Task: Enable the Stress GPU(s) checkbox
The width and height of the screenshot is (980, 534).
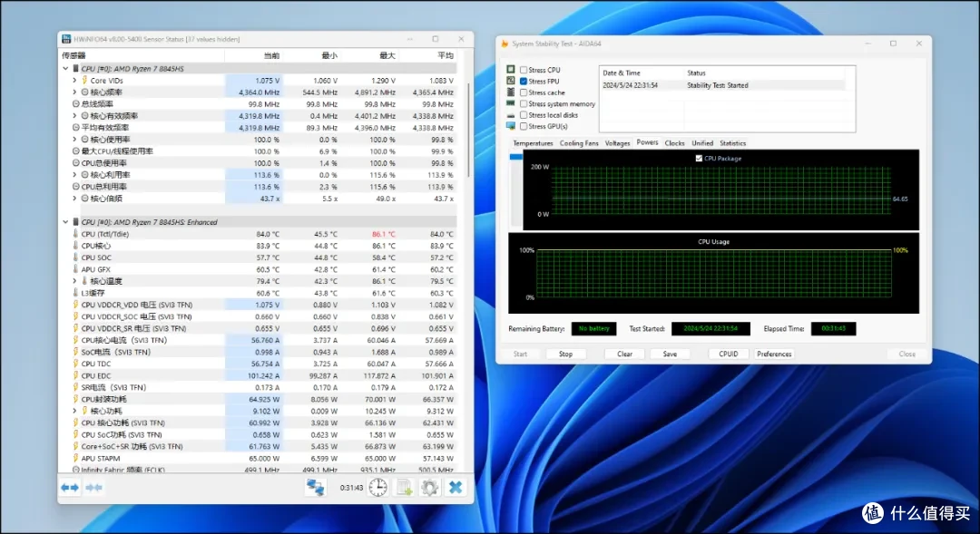Action: [524, 126]
